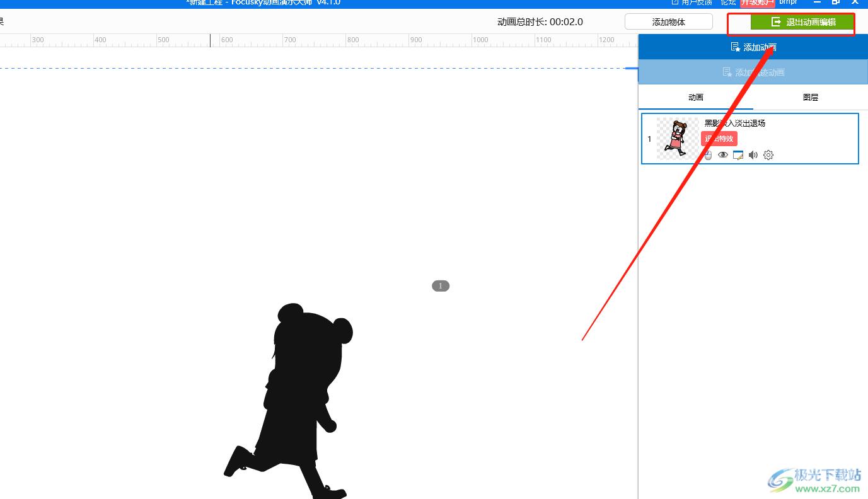Click the 升级账户 upgrade button
Screen dimensions: 868x499
point(757,3)
